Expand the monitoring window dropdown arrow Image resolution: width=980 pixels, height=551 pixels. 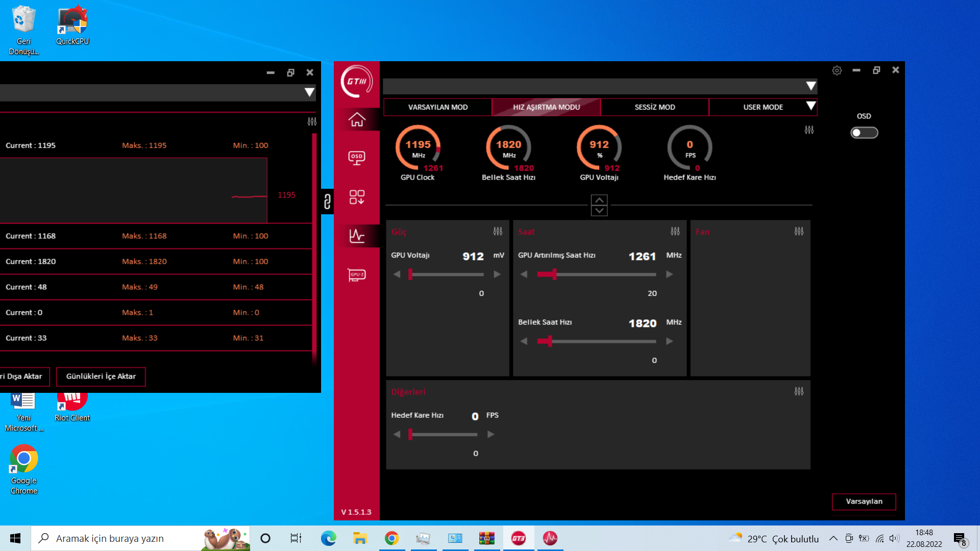coord(309,92)
